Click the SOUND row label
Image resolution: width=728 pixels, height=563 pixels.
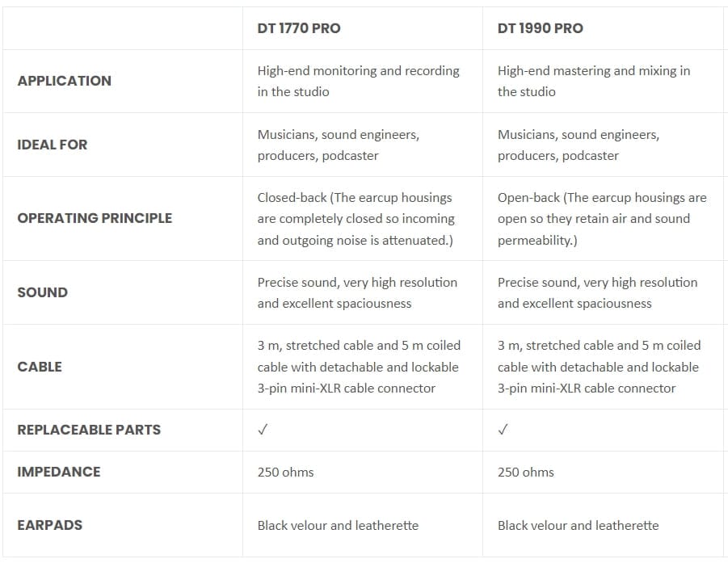(42, 292)
